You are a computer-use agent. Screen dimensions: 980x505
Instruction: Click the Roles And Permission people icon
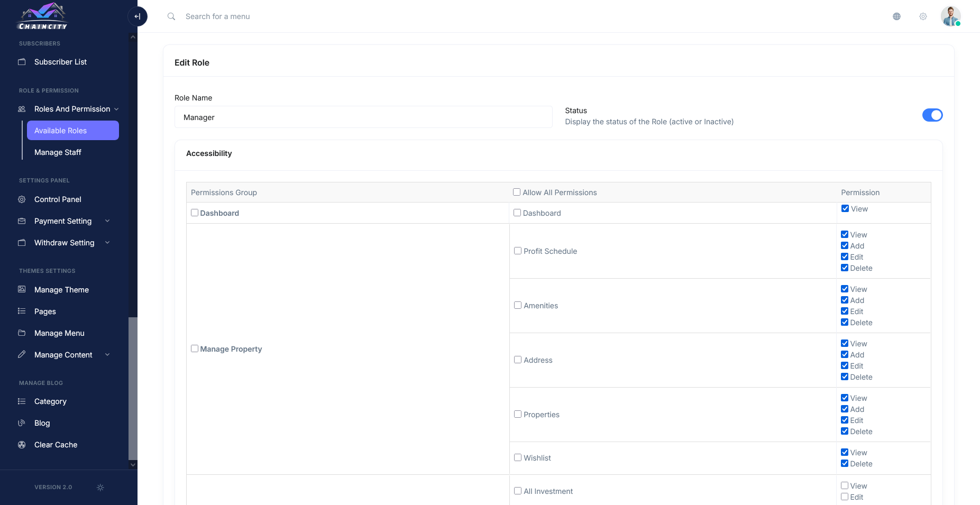pos(22,109)
